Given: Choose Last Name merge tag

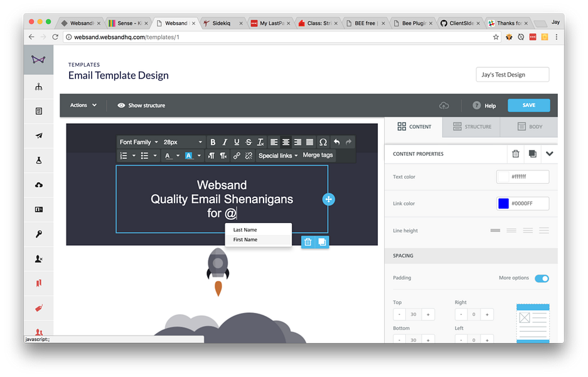Looking at the screenshot, I should click(x=259, y=230).
